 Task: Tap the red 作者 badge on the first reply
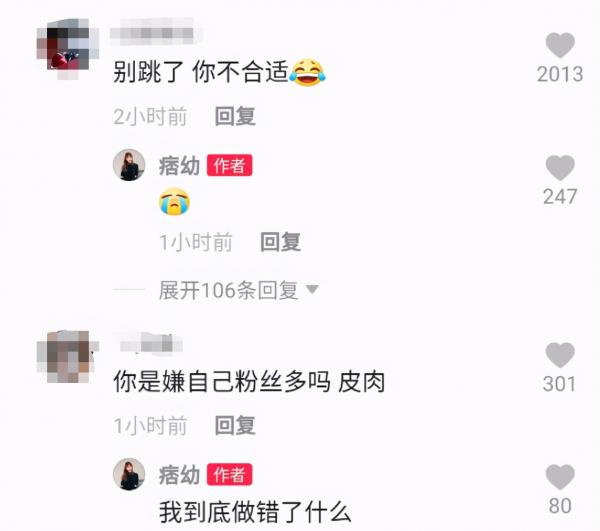229,165
